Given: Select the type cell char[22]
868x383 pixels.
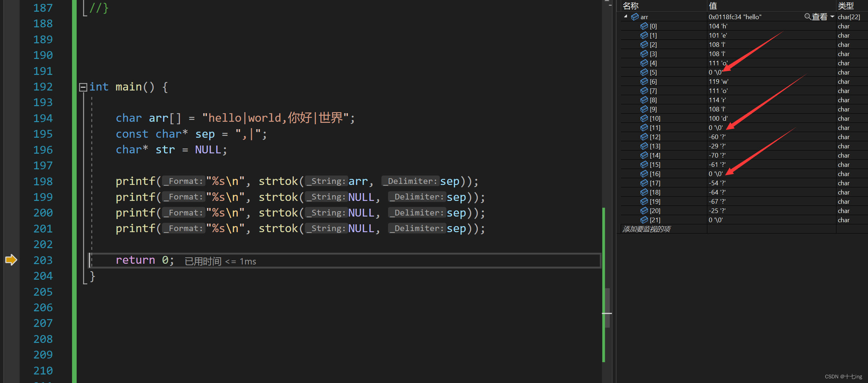Looking at the screenshot, I should [849, 17].
